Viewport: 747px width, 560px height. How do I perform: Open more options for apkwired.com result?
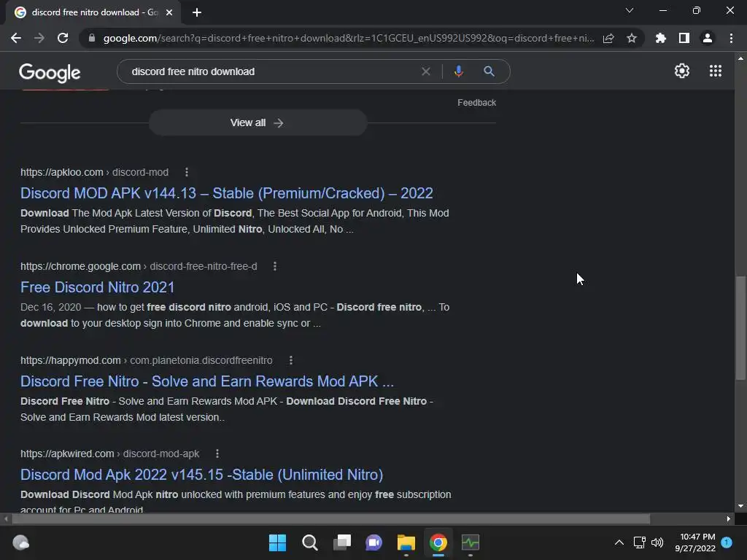217,454
